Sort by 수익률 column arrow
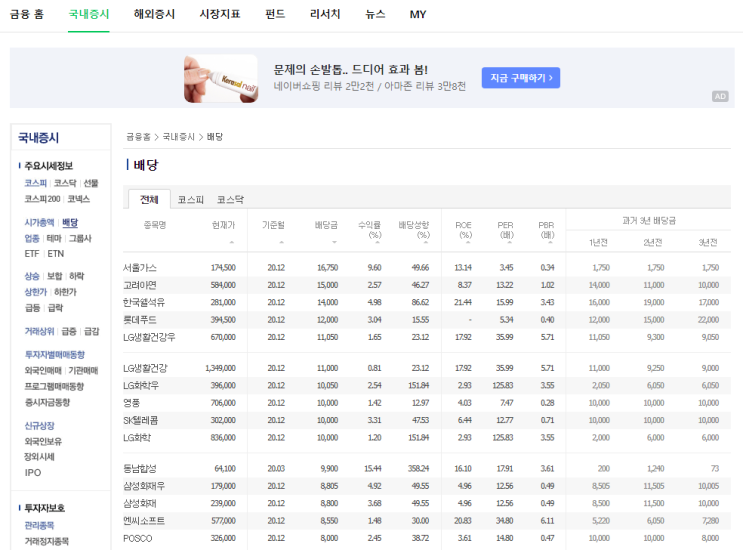Image resolution: width=743 pixels, height=550 pixels. [378, 242]
